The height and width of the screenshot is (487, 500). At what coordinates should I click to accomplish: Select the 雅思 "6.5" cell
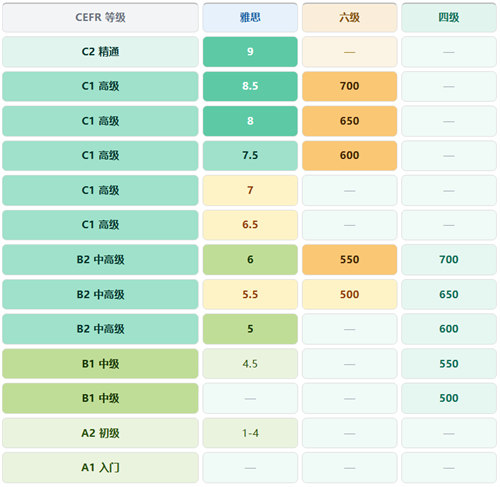coord(250,225)
